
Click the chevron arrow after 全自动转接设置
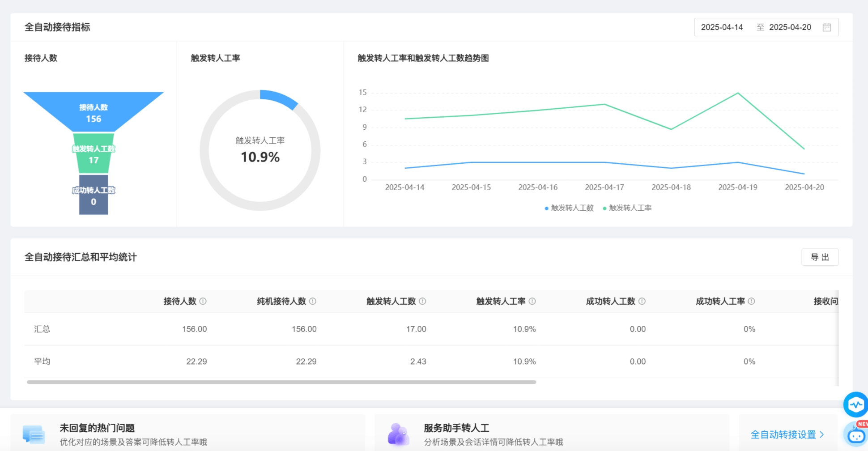821,434
